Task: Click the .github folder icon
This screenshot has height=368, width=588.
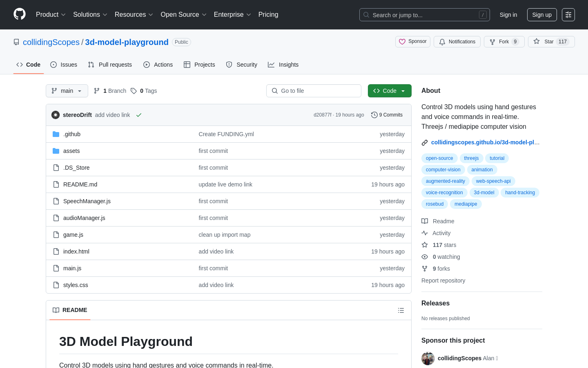Action: tap(56, 134)
